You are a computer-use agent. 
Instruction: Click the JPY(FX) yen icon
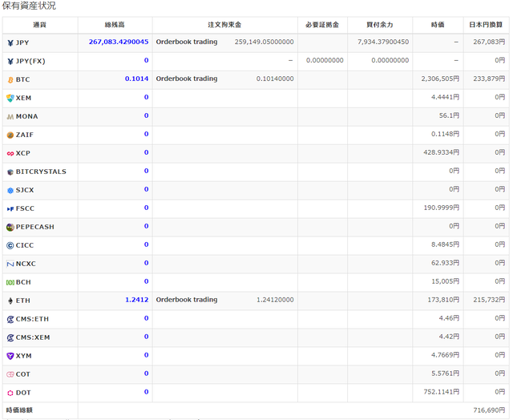pos(10,61)
